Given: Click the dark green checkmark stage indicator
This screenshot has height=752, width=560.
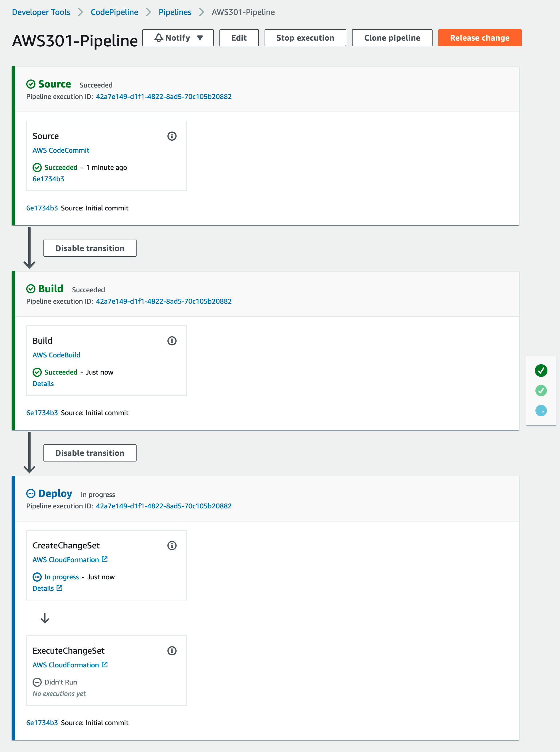Looking at the screenshot, I should [x=541, y=370].
